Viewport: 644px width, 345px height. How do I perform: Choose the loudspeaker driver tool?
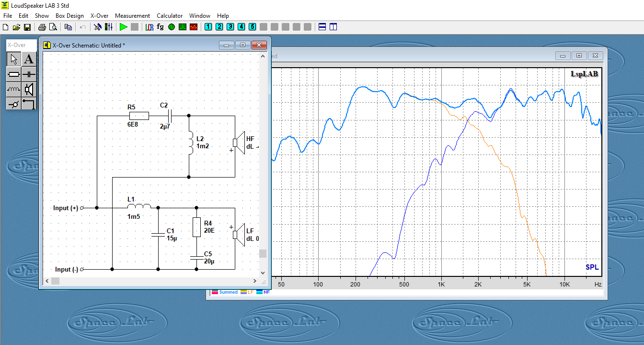click(29, 89)
